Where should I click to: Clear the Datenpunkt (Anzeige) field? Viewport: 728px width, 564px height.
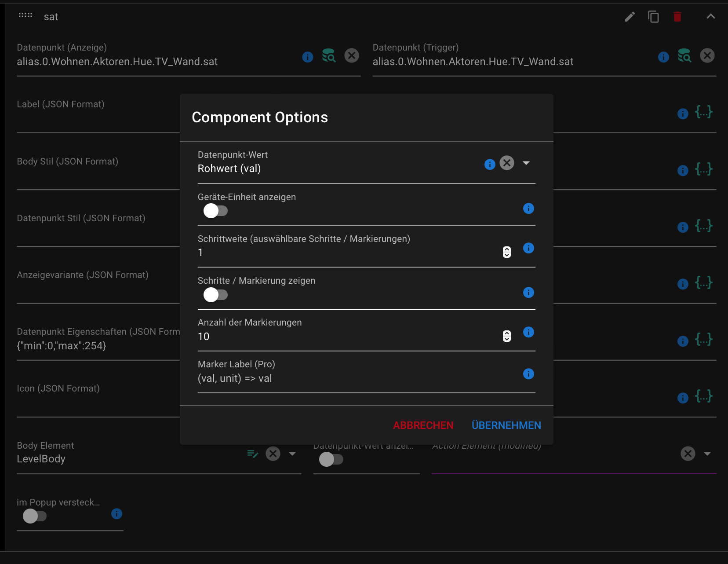(352, 55)
